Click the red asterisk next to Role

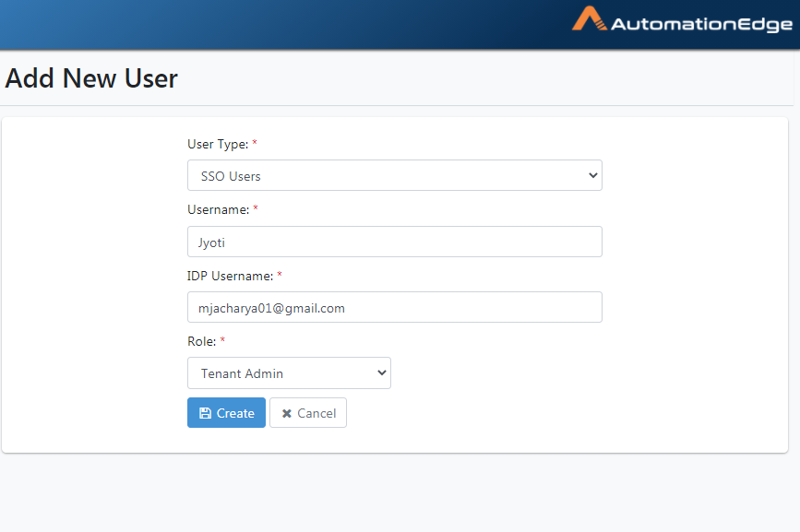222,340
